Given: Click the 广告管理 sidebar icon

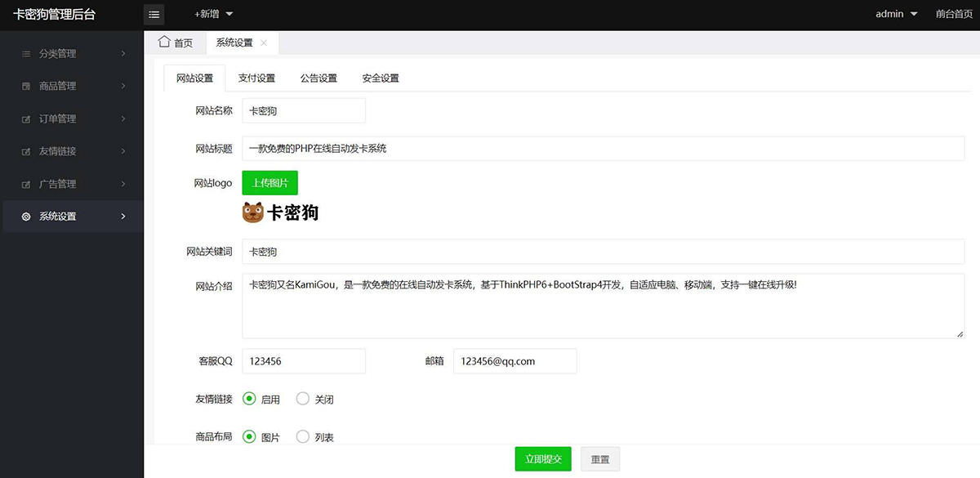Looking at the screenshot, I should (25, 184).
